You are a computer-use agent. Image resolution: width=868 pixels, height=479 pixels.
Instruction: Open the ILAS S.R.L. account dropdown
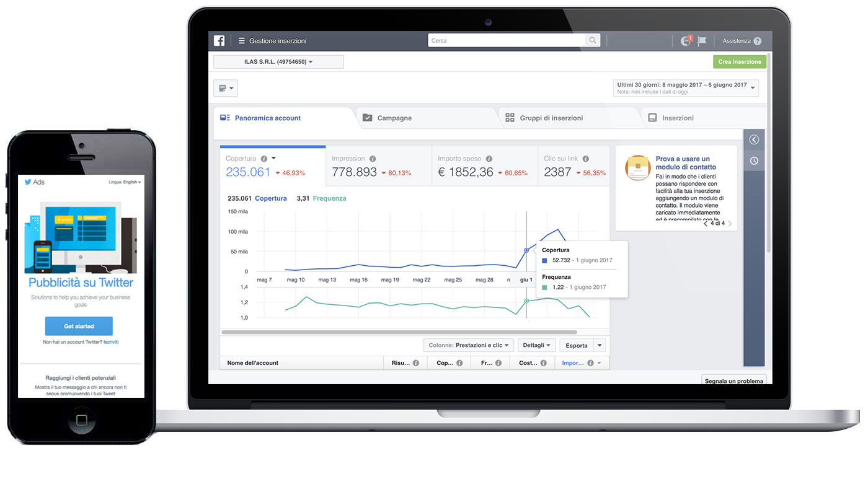pyautogui.click(x=278, y=62)
